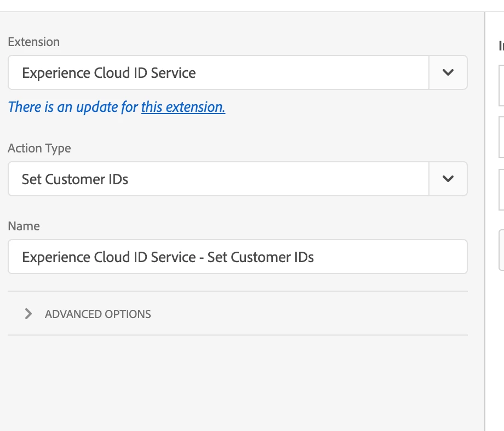Open the Extension dropdown chevron
This screenshot has height=431, width=504.
click(x=448, y=72)
